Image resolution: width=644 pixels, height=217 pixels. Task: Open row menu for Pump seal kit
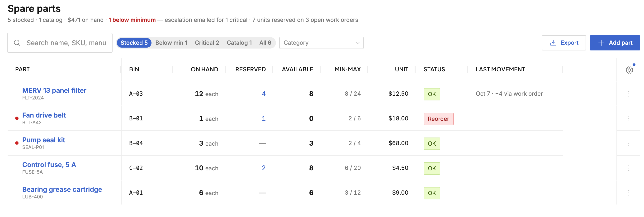pos(629,143)
